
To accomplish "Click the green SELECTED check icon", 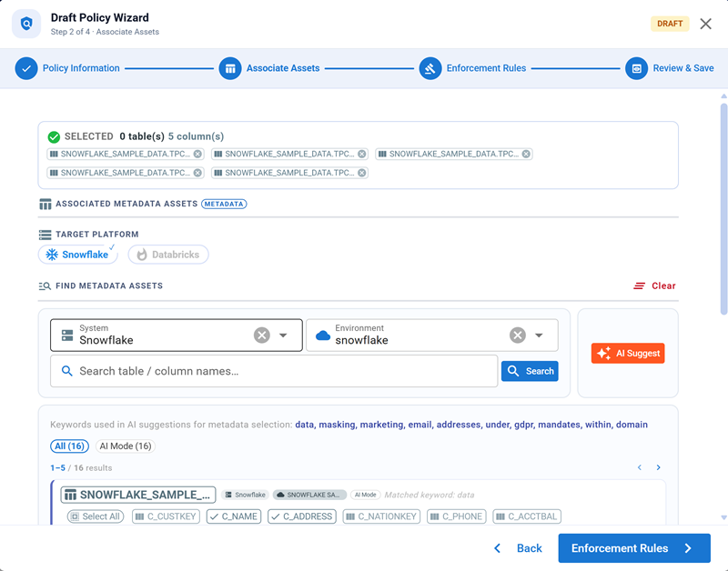I will click(54, 136).
